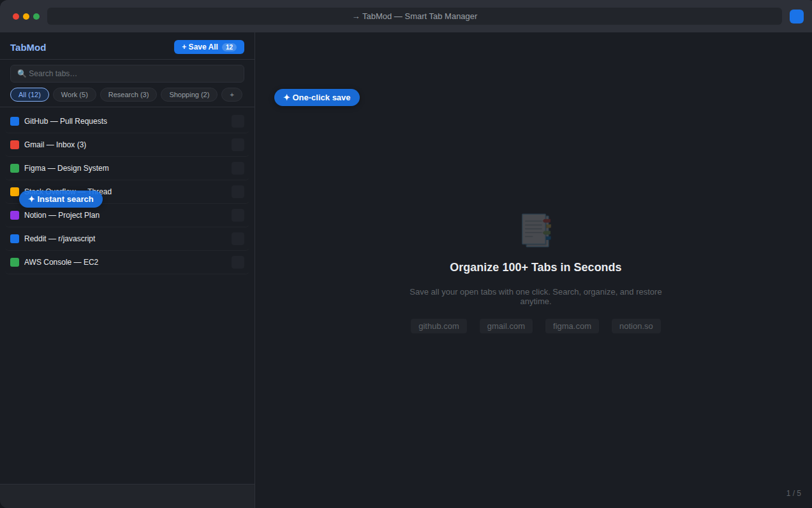812x508 pixels.
Task: Click the Notion row action button
Action: tap(238, 215)
